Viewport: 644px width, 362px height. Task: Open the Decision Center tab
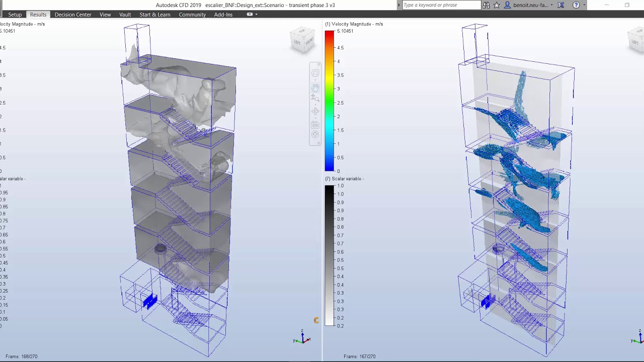(73, 15)
